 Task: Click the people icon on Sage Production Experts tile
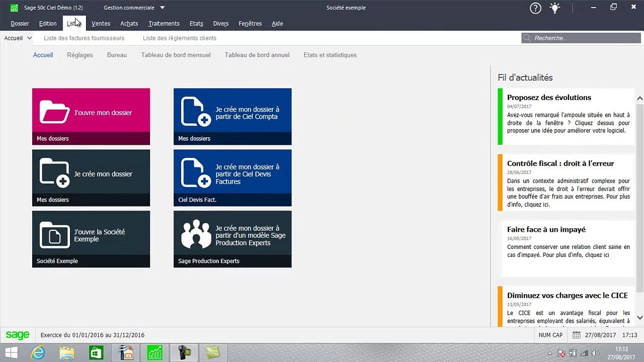[196, 234]
